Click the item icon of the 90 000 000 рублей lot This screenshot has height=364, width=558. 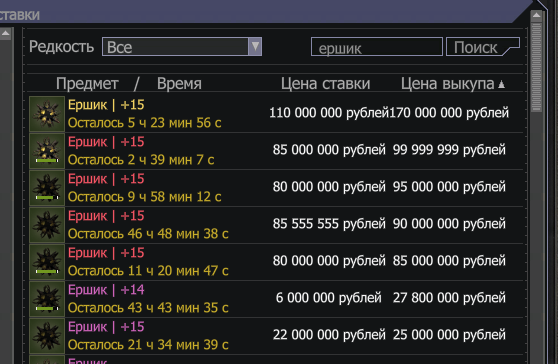pos(47,225)
